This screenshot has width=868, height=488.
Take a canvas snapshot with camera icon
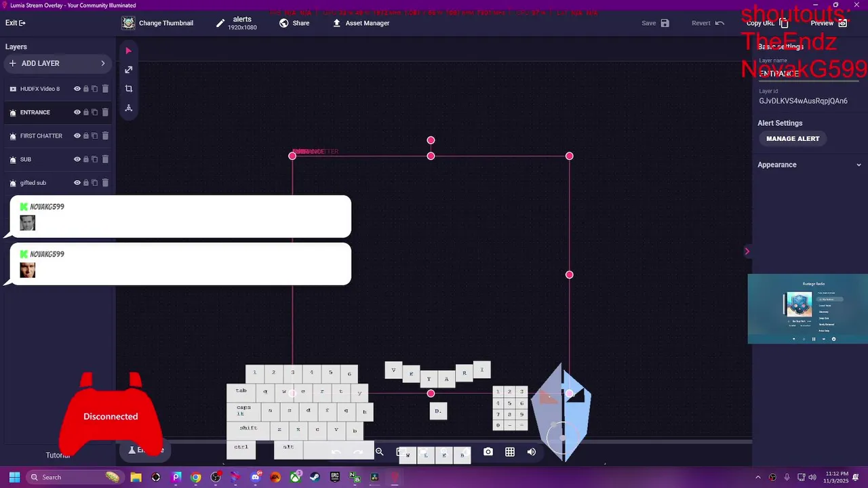coord(488,452)
